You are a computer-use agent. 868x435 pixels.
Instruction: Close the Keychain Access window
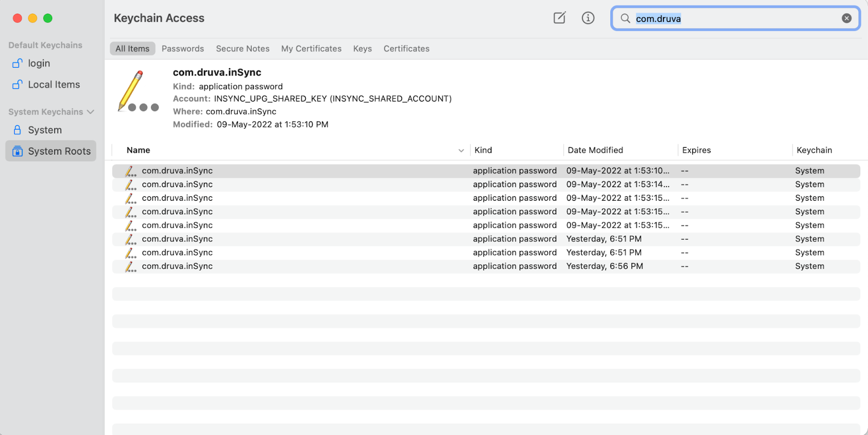17,18
